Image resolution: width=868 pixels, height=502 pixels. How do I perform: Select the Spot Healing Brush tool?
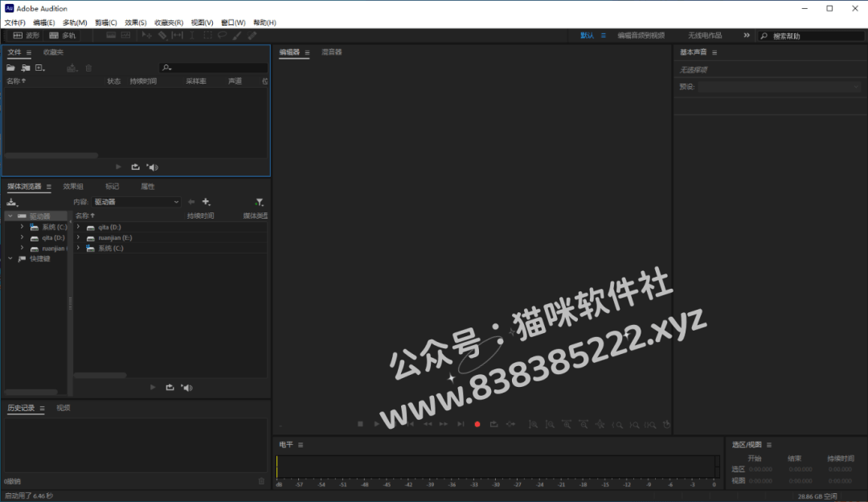point(252,35)
